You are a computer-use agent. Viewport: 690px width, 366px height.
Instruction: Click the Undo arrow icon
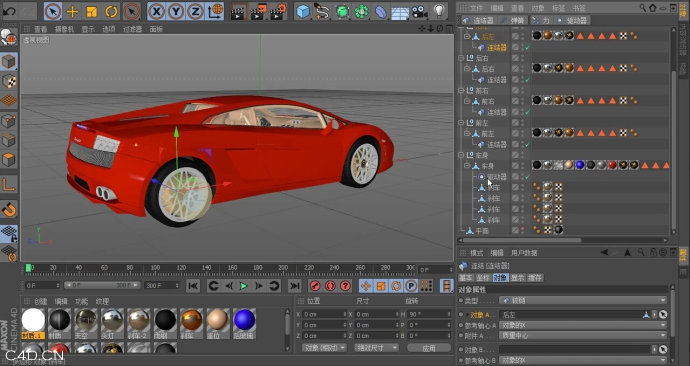9,11
